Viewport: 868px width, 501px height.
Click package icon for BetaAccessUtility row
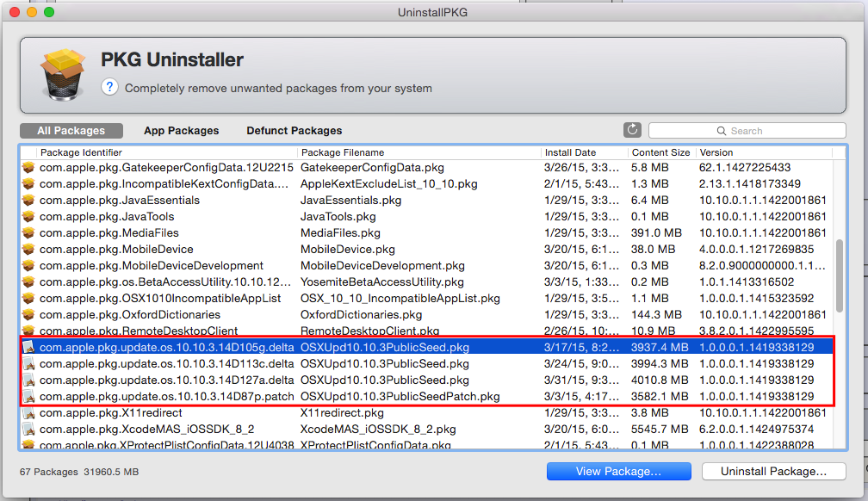pos(28,281)
